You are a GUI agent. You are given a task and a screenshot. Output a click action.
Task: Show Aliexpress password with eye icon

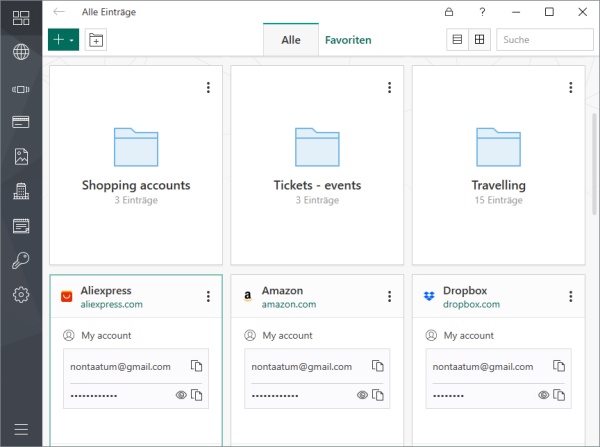181,395
